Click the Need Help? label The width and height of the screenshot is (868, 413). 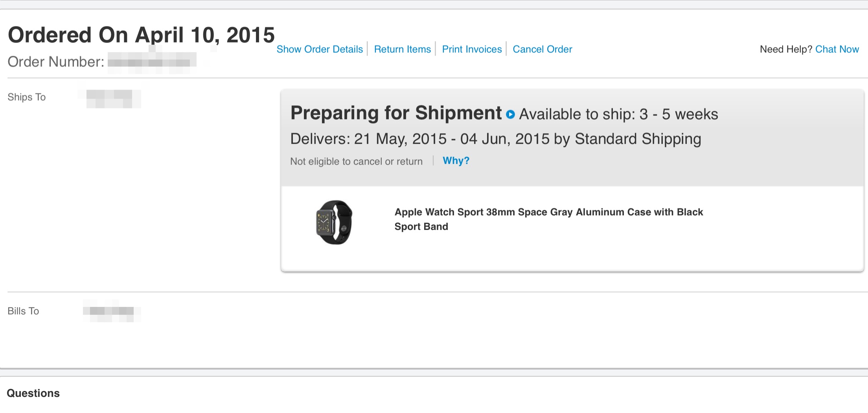point(785,49)
